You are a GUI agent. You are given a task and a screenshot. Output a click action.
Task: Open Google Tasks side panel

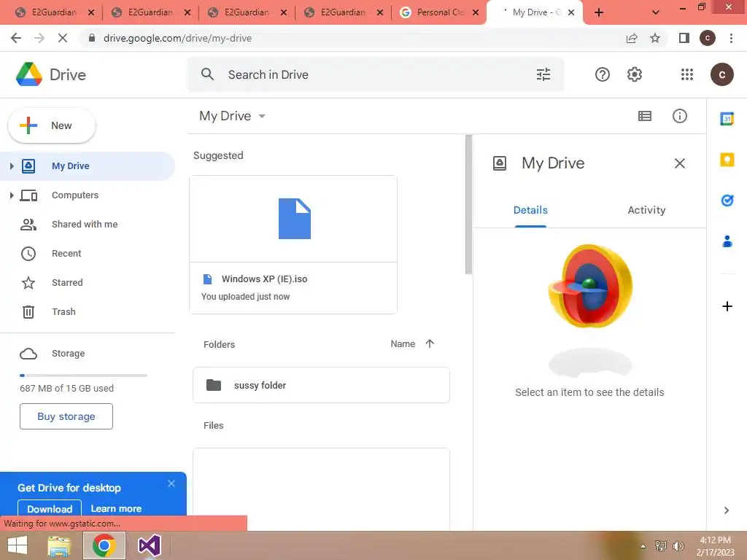727,200
